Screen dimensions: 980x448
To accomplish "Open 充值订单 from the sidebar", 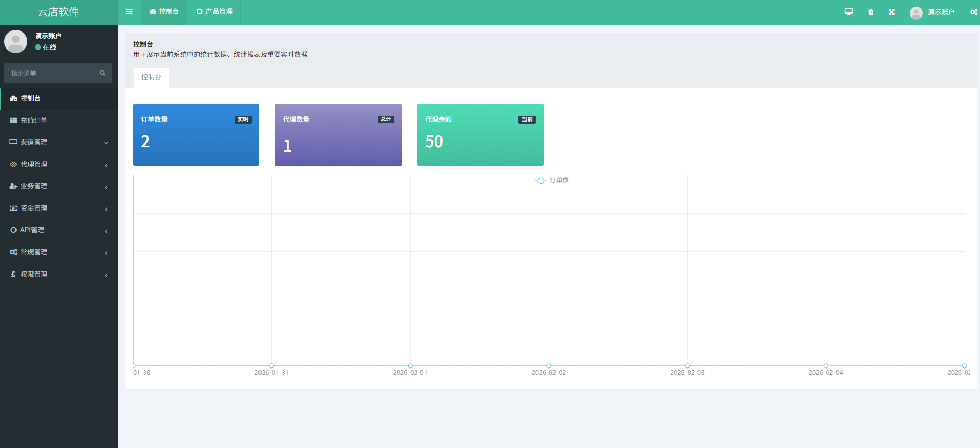I will click(34, 121).
